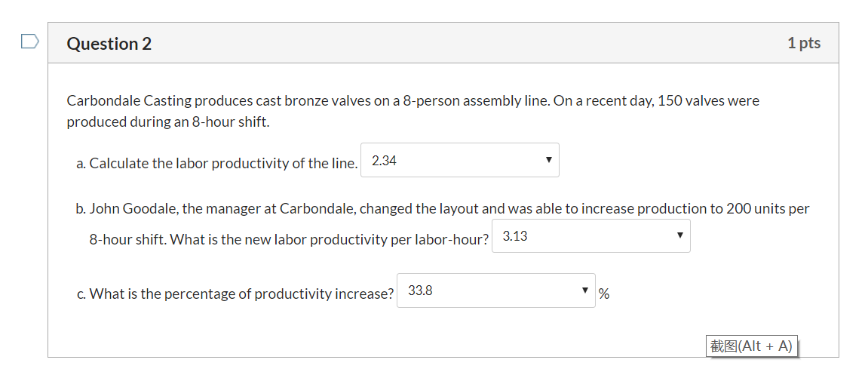The image size is (868, 372).
Task: Click the arrow on the 2.34 dropdown
Action: (x=548, y=159)
